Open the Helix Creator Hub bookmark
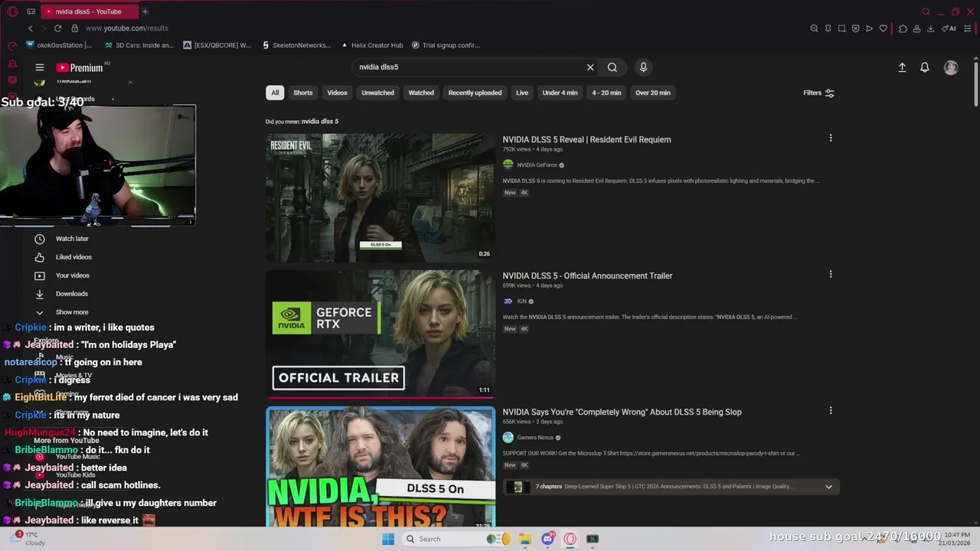This screenshot has width=980, height=551. point(372,45)
